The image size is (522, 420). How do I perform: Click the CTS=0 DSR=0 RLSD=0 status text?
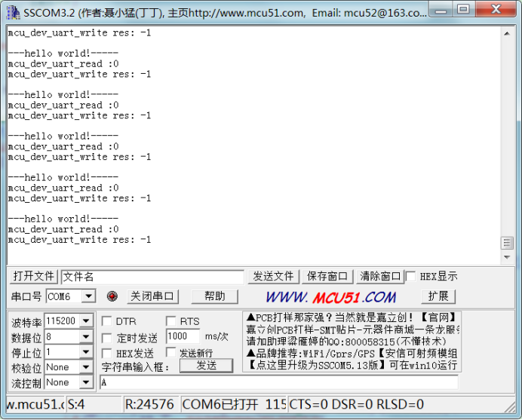click(x=357, y=404)
